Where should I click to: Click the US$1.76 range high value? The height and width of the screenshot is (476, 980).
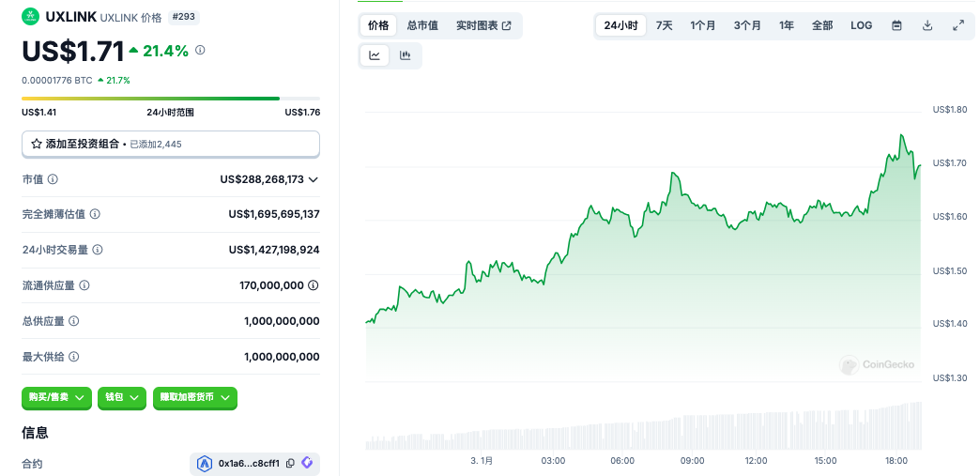302,113
